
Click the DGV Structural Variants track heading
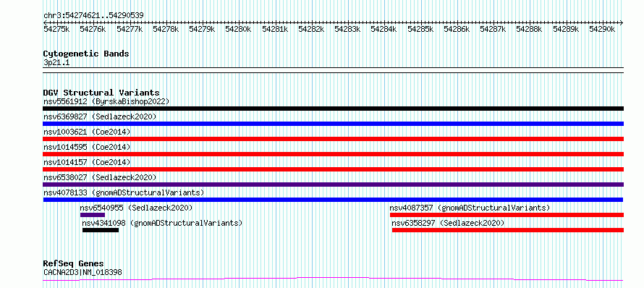[101, 93]
